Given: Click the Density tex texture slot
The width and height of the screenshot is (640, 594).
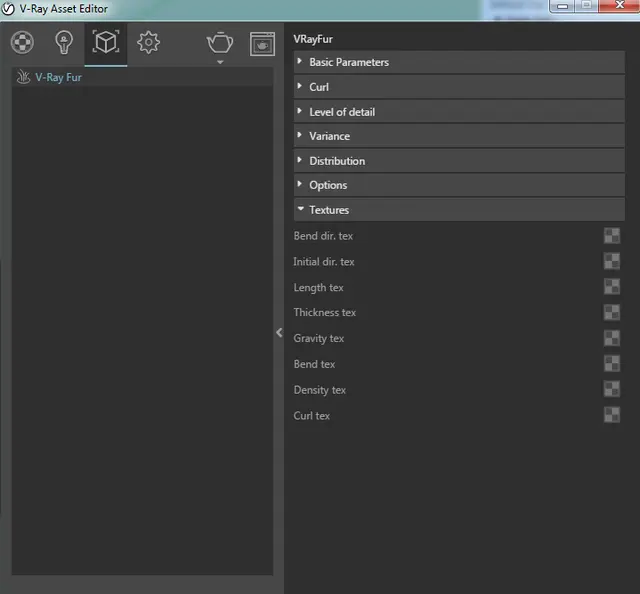Looking at the screenshot, I should 611,389.
